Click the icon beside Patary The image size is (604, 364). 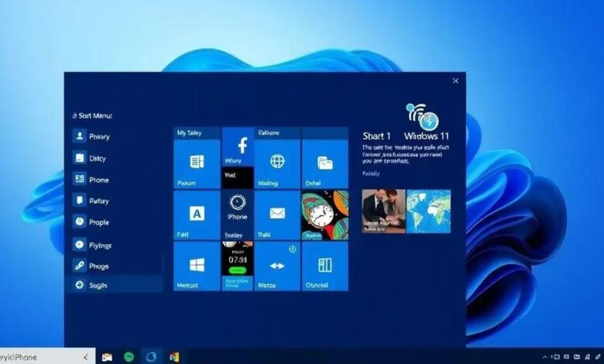pos(80,201)
